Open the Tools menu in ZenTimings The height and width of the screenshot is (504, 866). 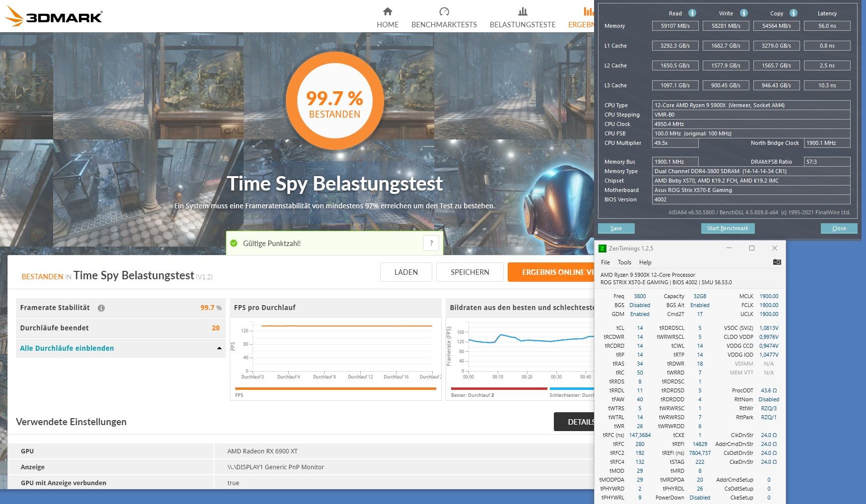(624, 262)
